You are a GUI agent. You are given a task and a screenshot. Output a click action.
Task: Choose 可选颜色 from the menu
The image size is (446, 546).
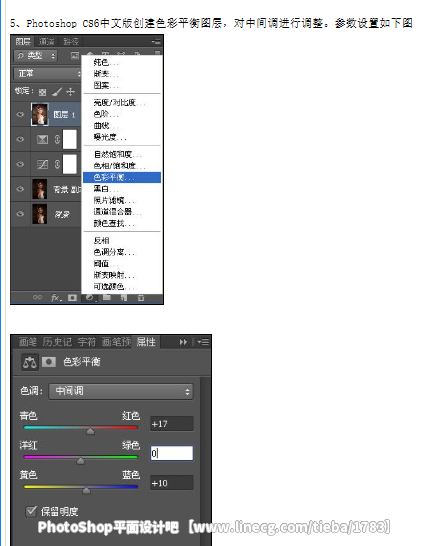coord(122,286)
